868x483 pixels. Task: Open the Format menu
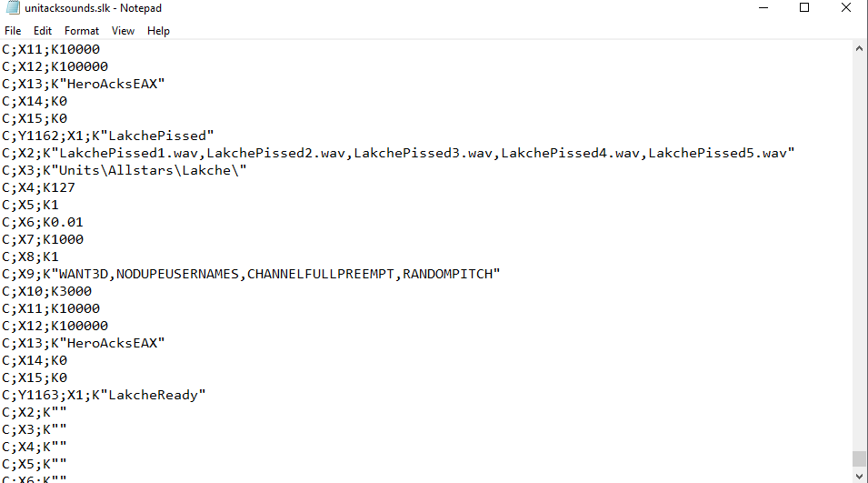tap(82, 31)
